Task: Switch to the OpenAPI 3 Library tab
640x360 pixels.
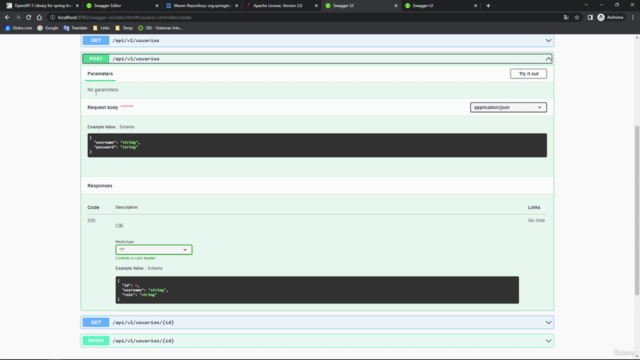Action: click(x=42, y=6)
